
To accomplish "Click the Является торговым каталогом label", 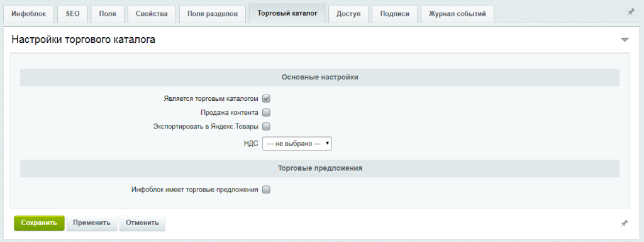I will coord(211,99).
